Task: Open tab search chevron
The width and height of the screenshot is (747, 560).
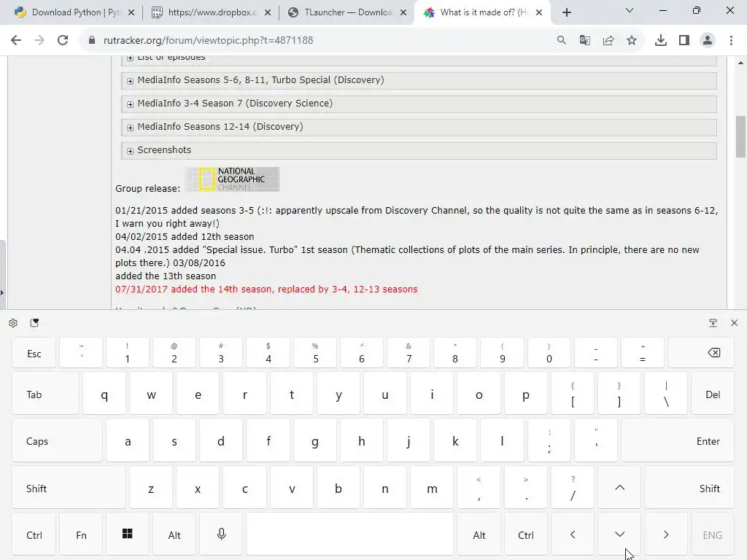Action: point(630,10)
